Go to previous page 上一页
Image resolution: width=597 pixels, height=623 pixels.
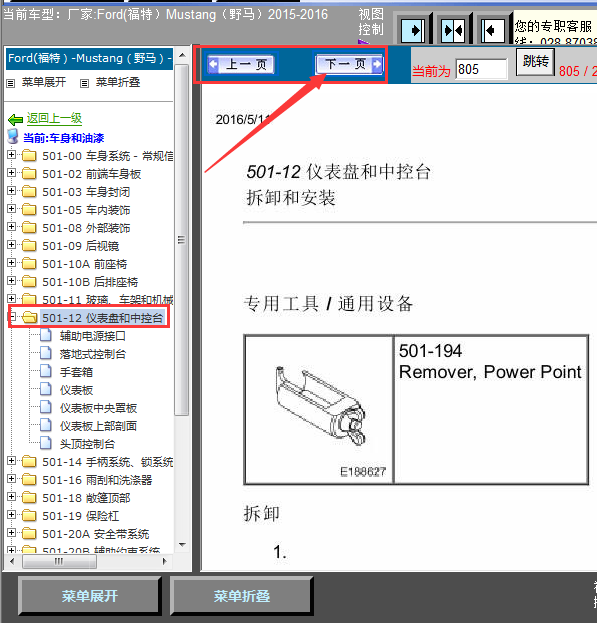click(241, 64)
